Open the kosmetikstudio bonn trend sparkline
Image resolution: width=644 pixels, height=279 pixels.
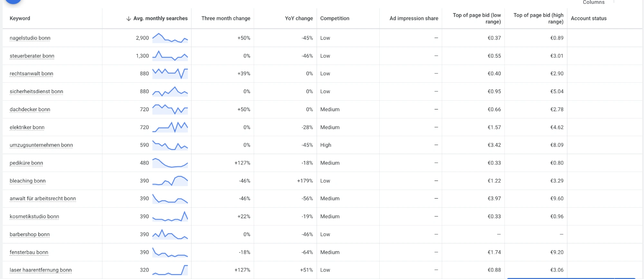[170, 217]
